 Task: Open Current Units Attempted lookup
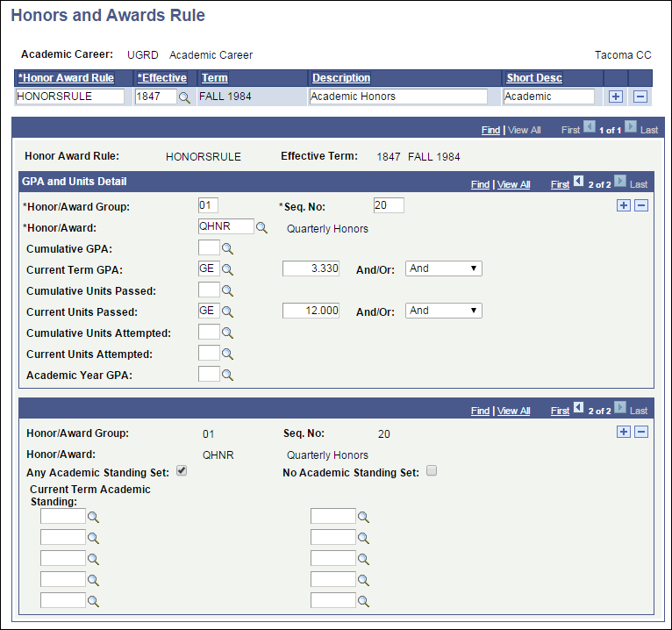[x=227, y=354]
